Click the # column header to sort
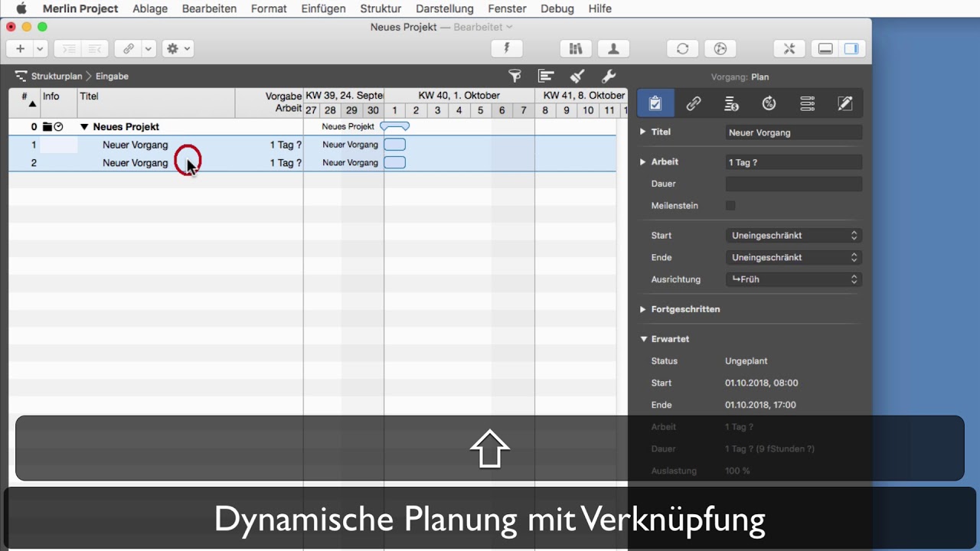The height and width of the screenshot is (551, 980). point(24,103)
